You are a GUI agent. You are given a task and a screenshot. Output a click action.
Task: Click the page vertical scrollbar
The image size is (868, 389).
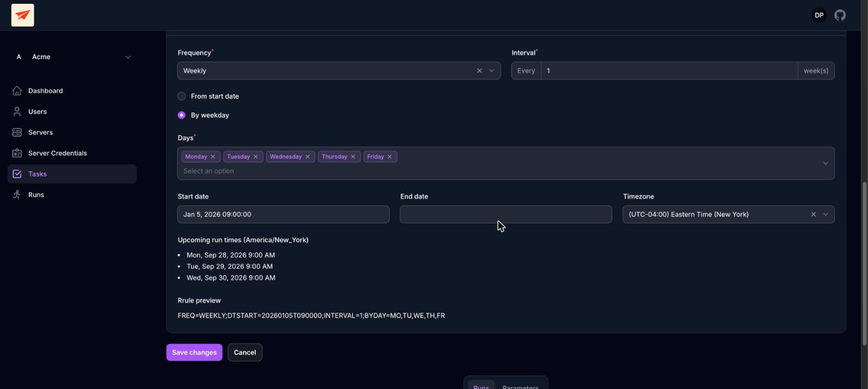click(865, 264)
